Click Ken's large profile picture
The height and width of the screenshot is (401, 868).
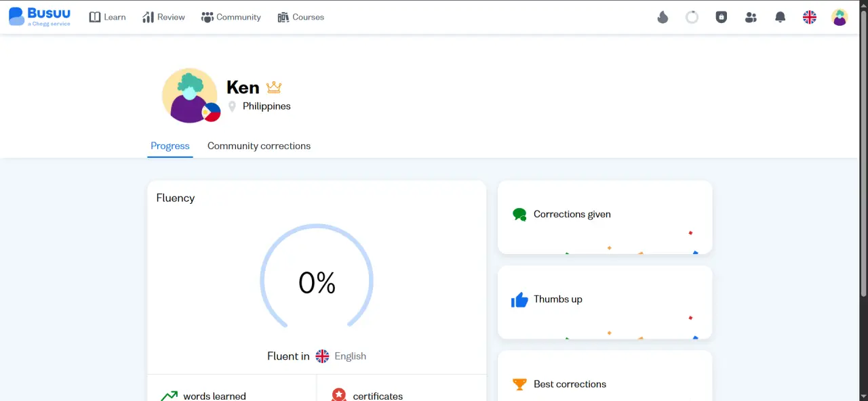coord(191,96)
